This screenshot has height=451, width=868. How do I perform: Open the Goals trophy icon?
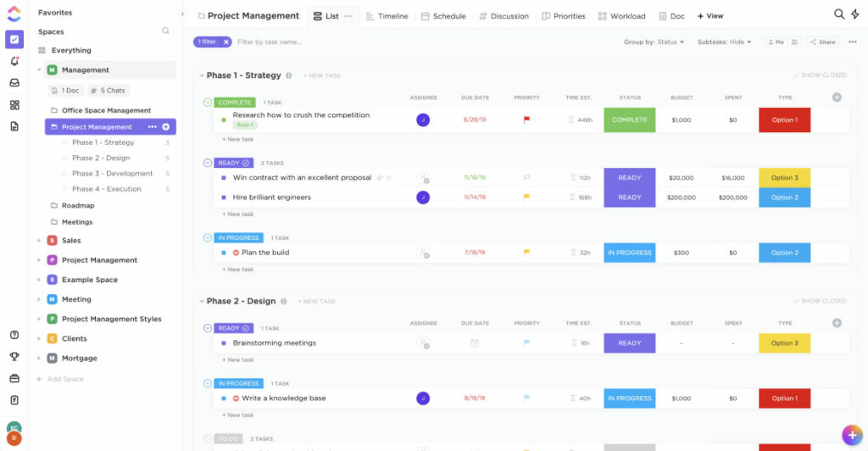(x=14, y=357)
